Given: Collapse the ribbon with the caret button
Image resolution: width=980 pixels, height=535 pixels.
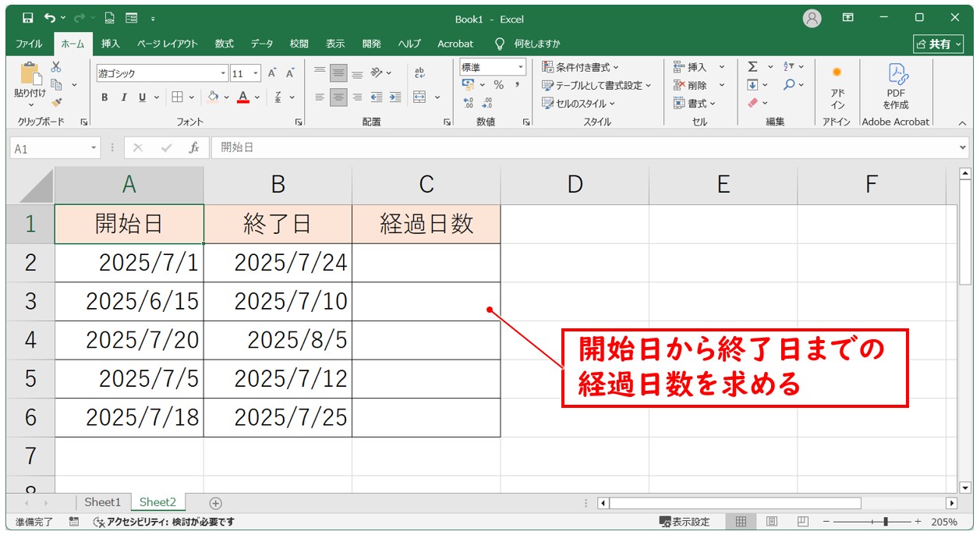Looking at the screenshot, I should 962,122.
